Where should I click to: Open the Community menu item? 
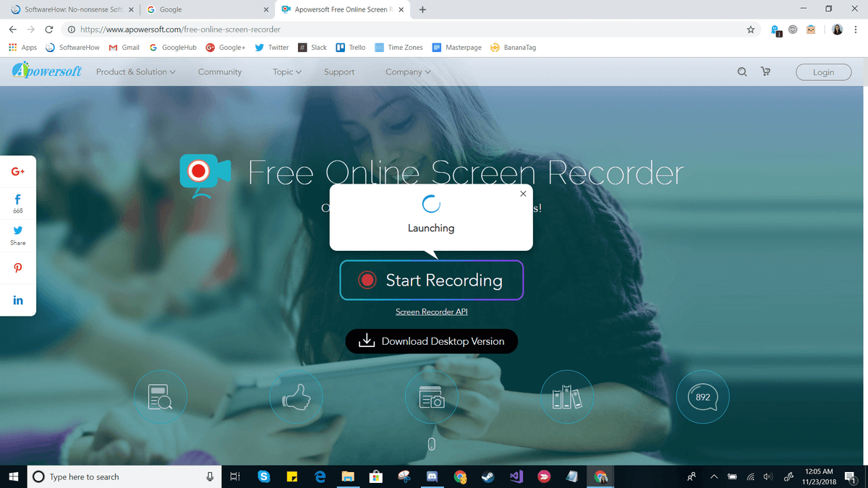tap(220, 72)
